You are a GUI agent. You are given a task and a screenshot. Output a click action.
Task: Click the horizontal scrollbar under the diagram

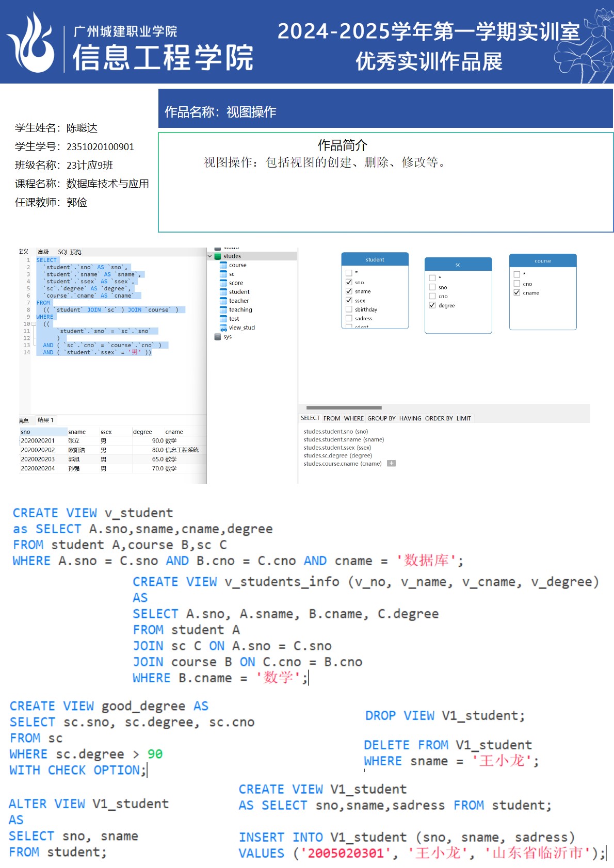[344, 407]
